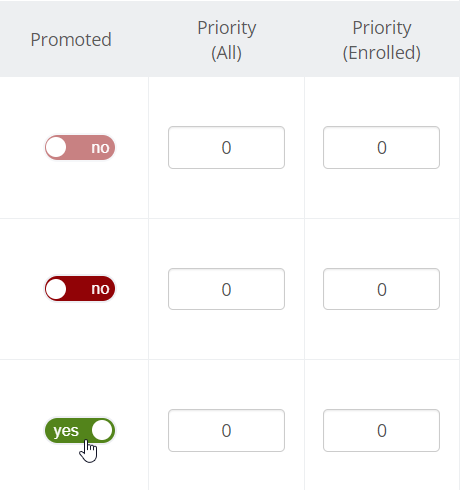
Task: Select second row Priority (All) input
Action: click(226, 289)
